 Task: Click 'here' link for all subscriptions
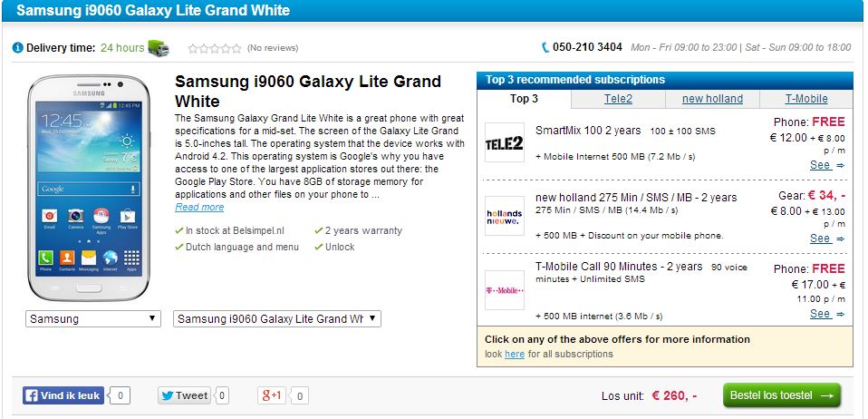[515, 354]
